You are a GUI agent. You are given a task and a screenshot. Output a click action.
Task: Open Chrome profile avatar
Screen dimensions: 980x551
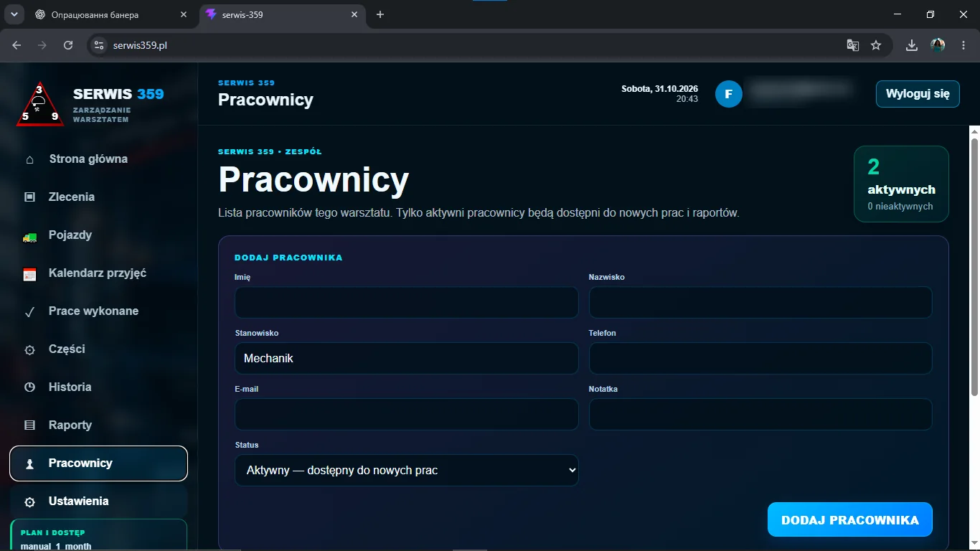coord(938,45)
